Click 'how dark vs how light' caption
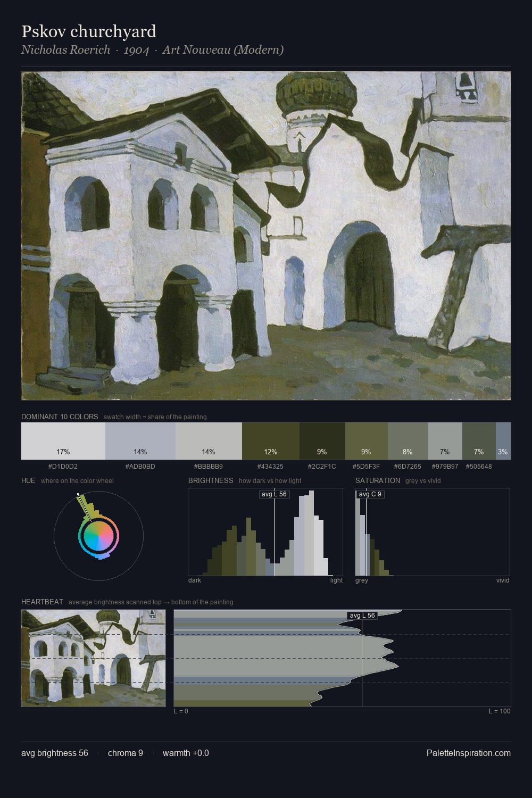532x798 pixels. coord(270,481)
